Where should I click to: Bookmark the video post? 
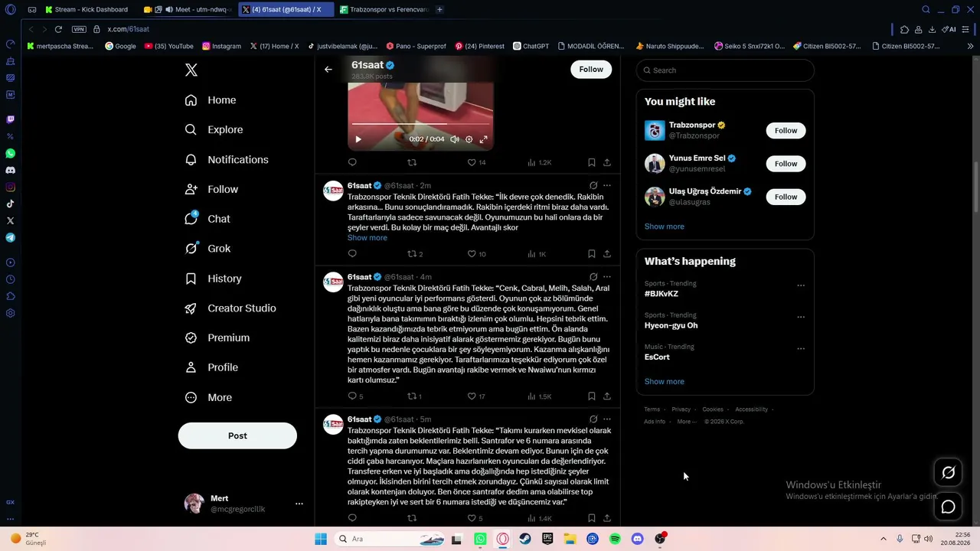tap(592, 162)
